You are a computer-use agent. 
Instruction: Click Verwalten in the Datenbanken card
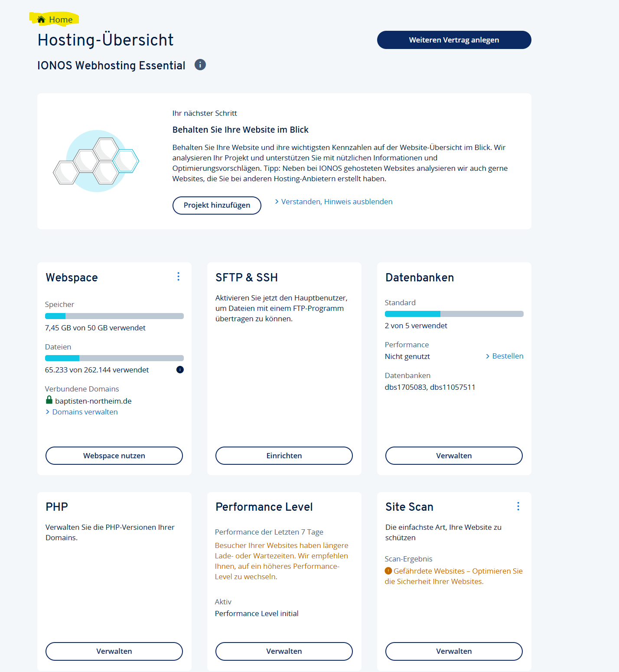pos(454,456)
